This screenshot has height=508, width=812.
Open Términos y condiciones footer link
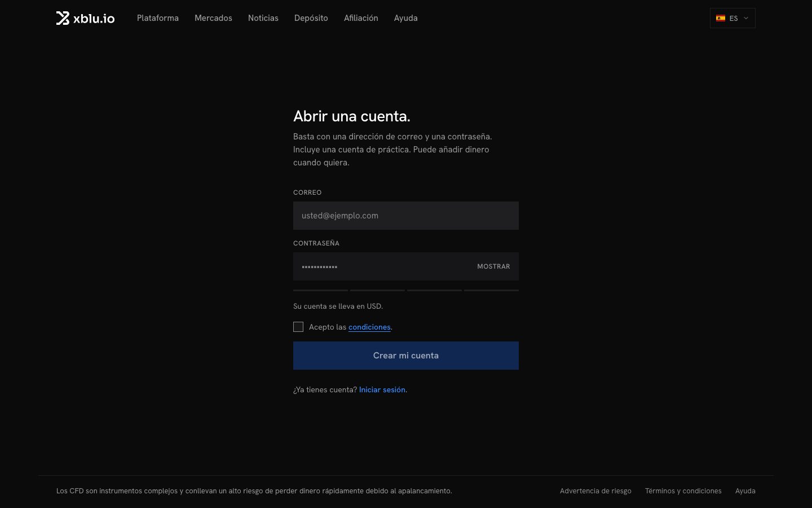pyautogui.click(x=683, y=491)
